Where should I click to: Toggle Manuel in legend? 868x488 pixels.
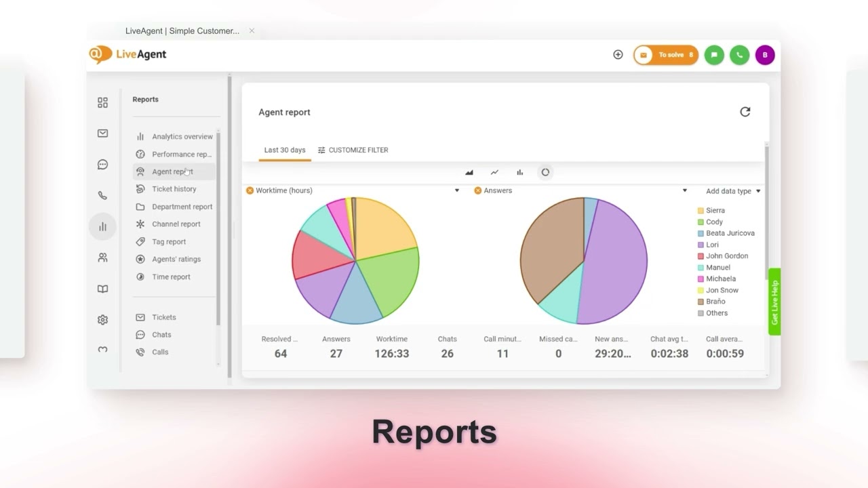coord(714,268)
